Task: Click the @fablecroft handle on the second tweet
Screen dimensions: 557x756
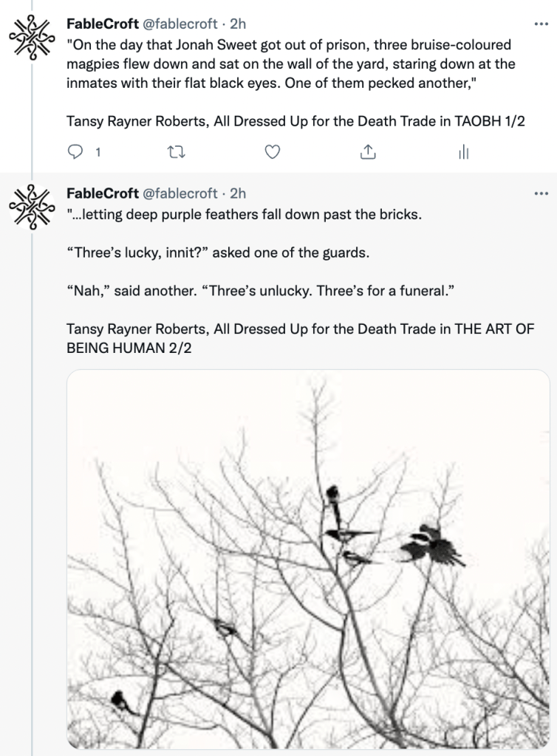Action: 180,193
